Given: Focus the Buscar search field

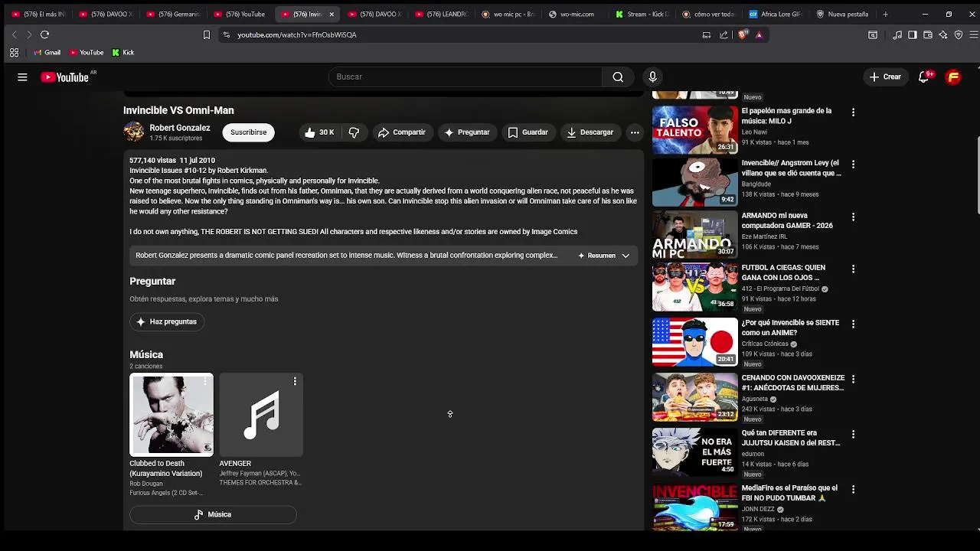Looking at the screenshot, I should [465, 77].
